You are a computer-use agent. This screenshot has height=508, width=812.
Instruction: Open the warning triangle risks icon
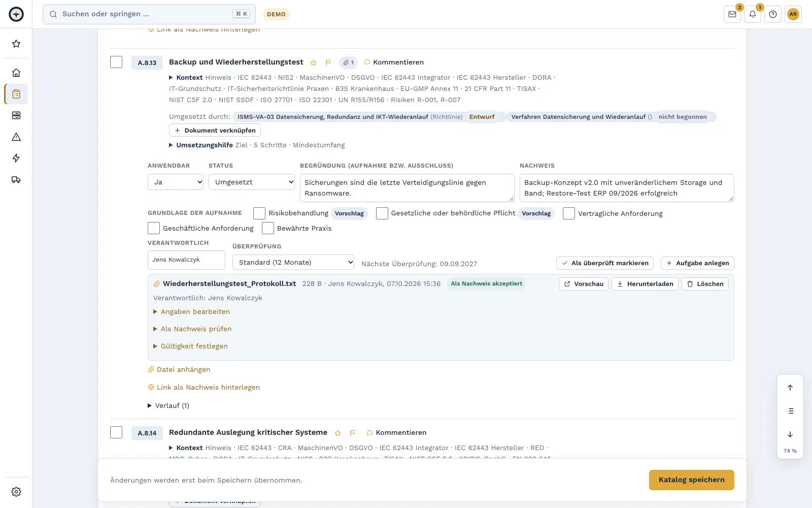16,137
